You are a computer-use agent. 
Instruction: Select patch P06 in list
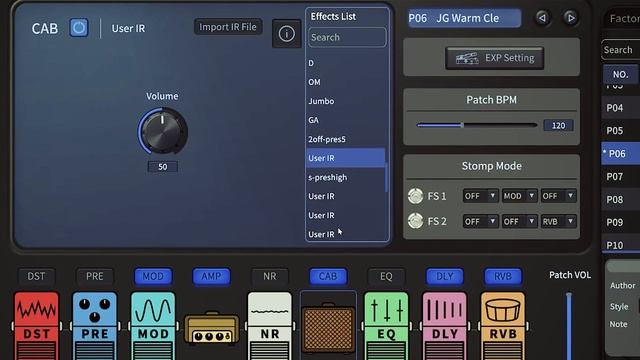click(x=620, y=153)
